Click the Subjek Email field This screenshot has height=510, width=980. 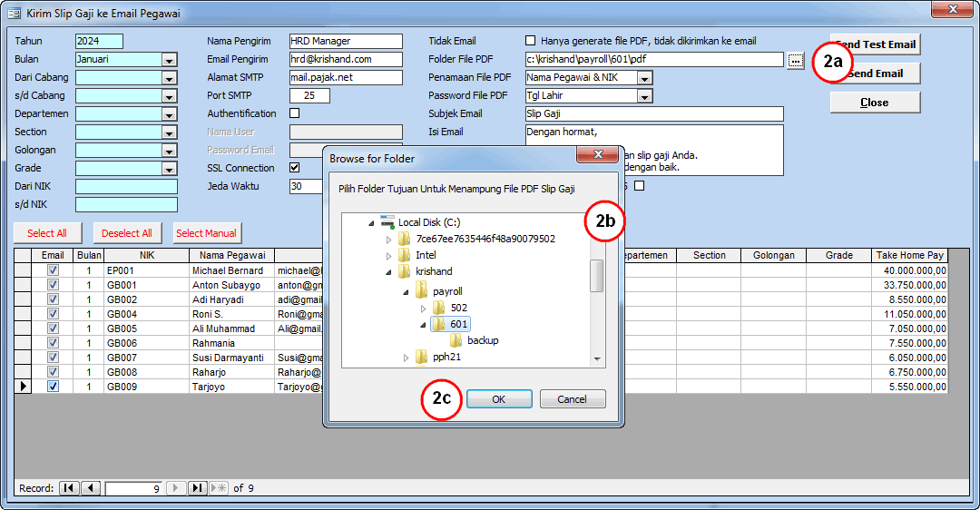coord(653,113)
